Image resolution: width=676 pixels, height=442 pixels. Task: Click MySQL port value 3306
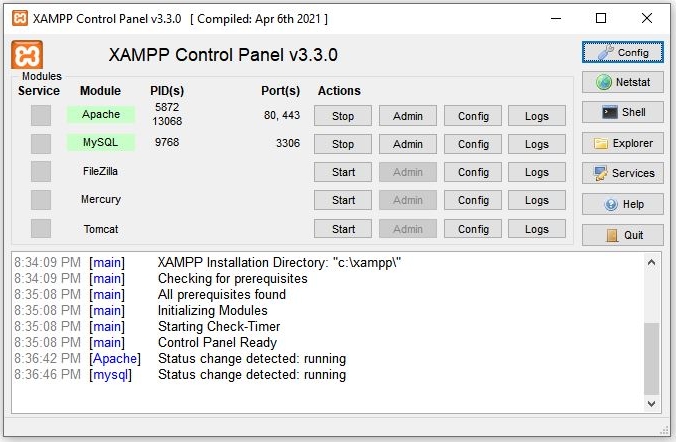tap(288, 143)
